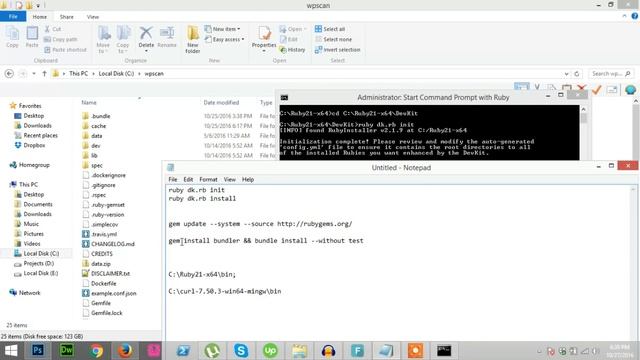The height and width of the screenshot is (360, 640).
Task: Select Recent places in Favorites
Action: click(x=36, y=136)
